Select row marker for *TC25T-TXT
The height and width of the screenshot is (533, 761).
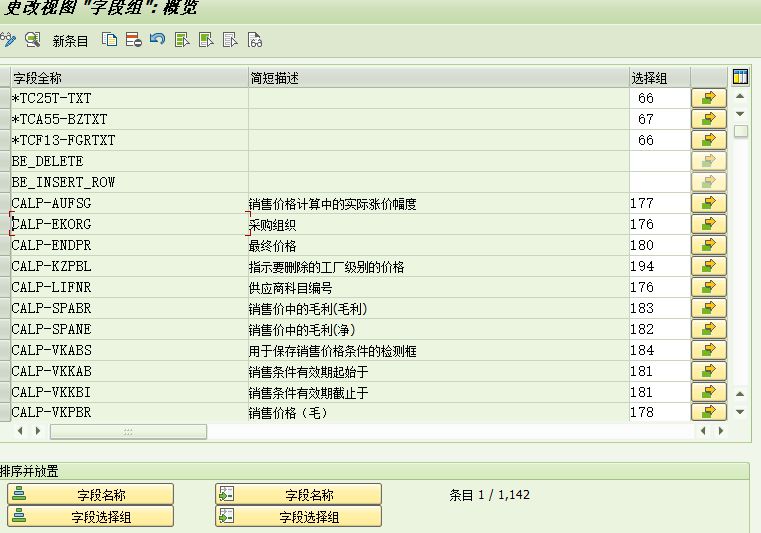tap(5, 98)
